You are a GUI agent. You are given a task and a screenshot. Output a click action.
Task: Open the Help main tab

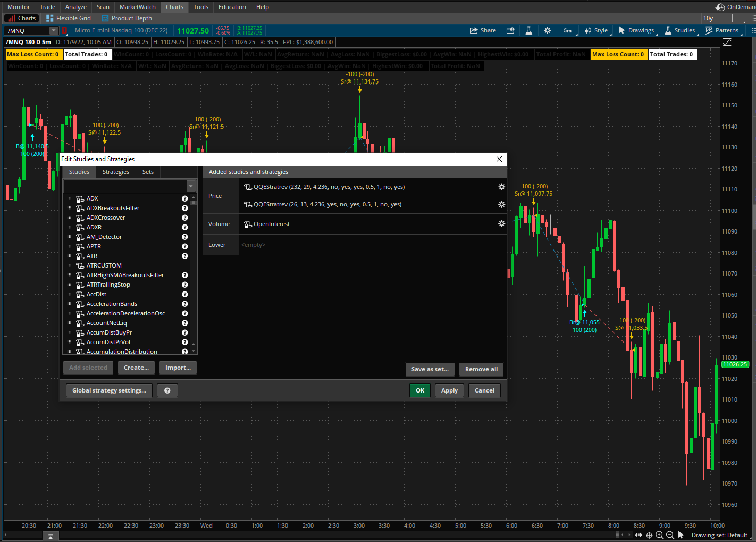263,7
